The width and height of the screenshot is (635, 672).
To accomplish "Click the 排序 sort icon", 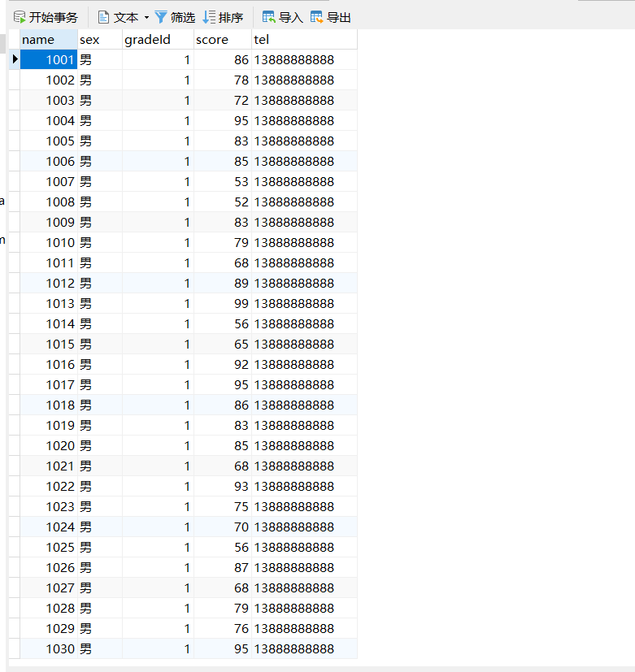I will pyautogui.click(x=209, y=18).
